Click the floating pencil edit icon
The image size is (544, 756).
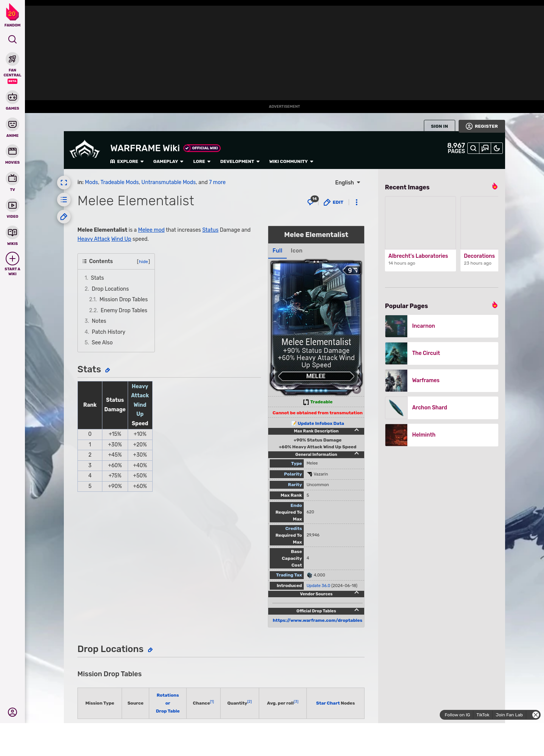[x=64, y=217]
